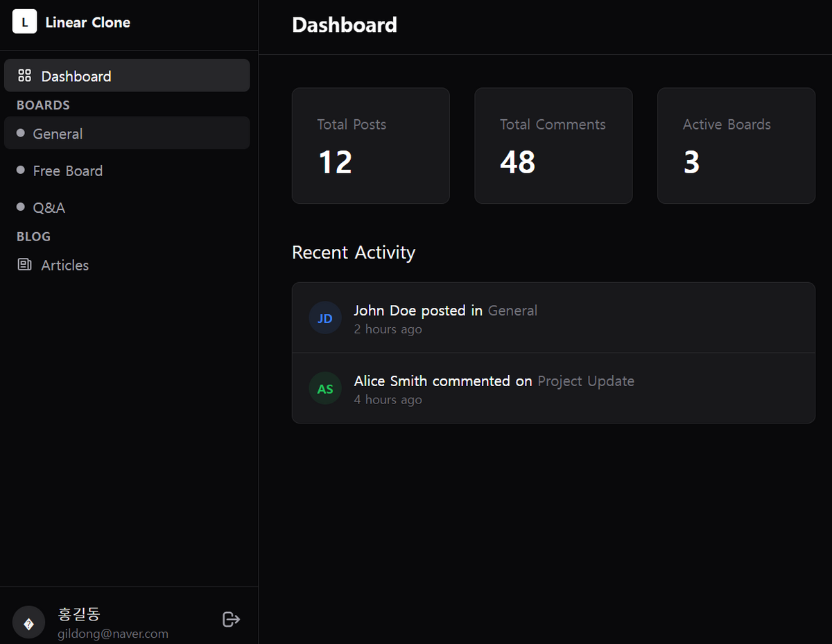832x644 pixels.
Task: Click the logout icon
Action: 231,619
